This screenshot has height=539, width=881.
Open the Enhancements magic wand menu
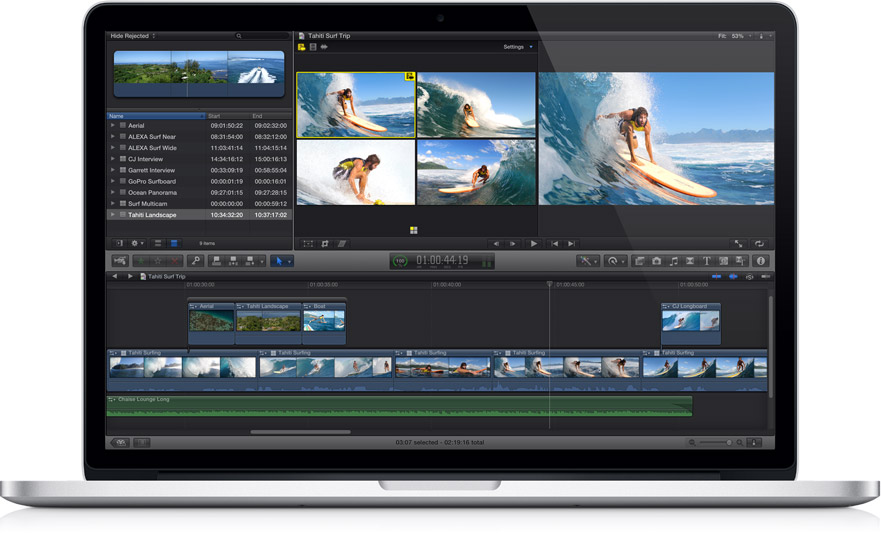pyautogui.click(x=586, y=261)
